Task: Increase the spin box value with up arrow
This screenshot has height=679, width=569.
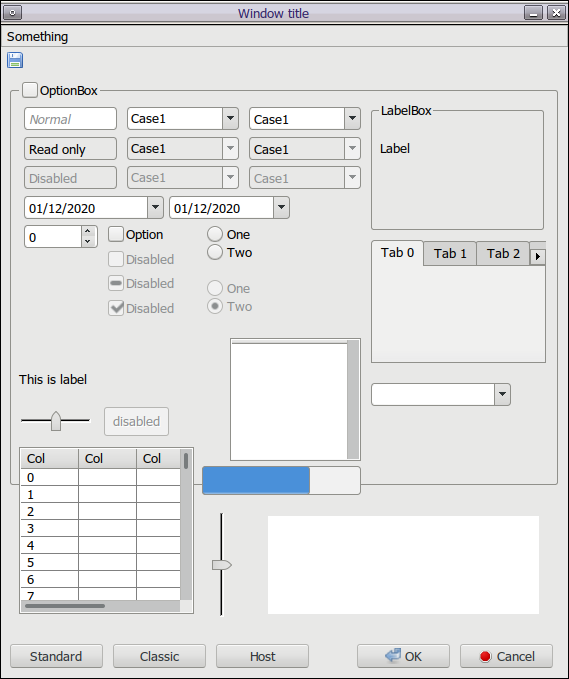Action: (88, 231)
